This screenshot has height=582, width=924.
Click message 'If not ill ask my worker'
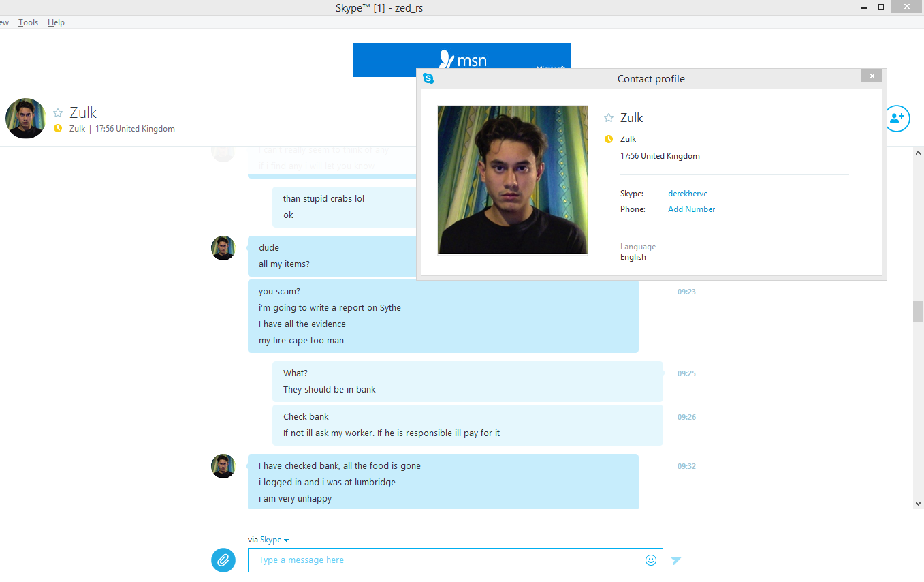tap(392, 433)
